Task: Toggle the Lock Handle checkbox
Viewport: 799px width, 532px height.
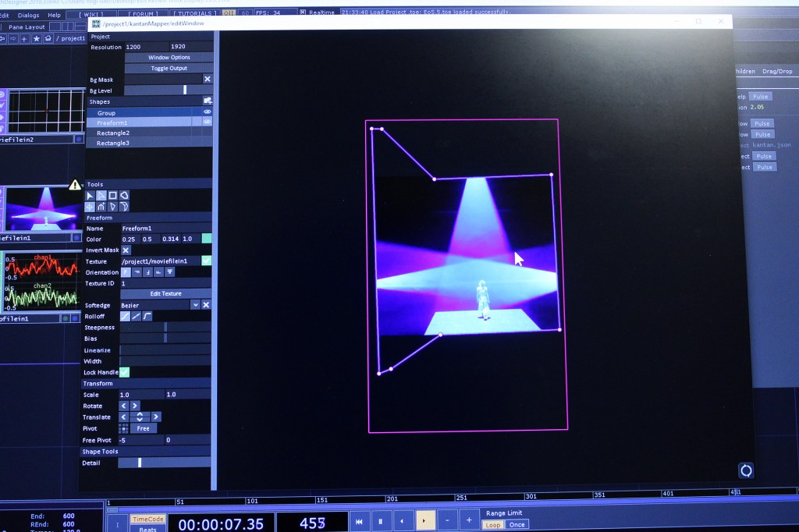Action: (x=124, y=373)
